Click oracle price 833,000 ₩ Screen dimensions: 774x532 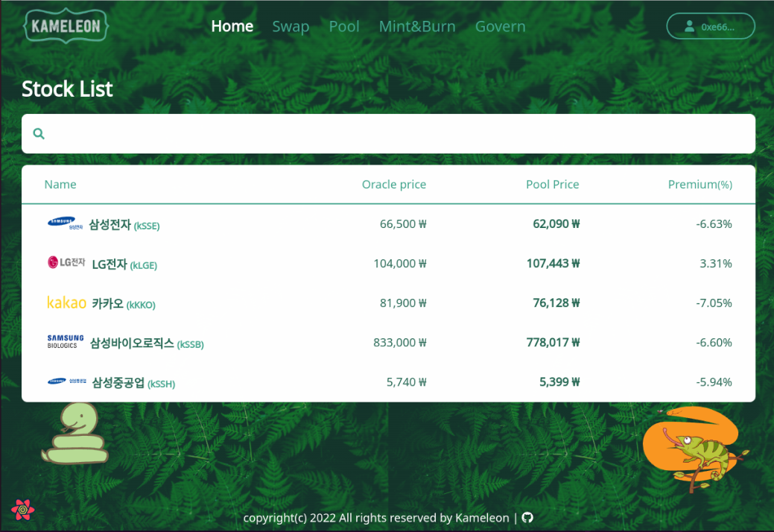click(400, 342)
